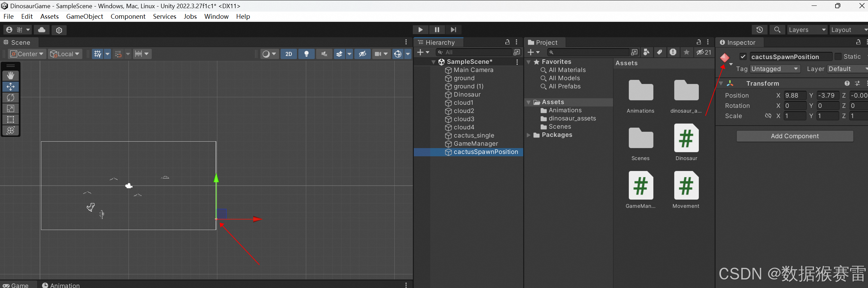Toggle scene lighting bulb
Image resolution: width=868 pixels, height=288 pixels.
(x=307, y=54)
